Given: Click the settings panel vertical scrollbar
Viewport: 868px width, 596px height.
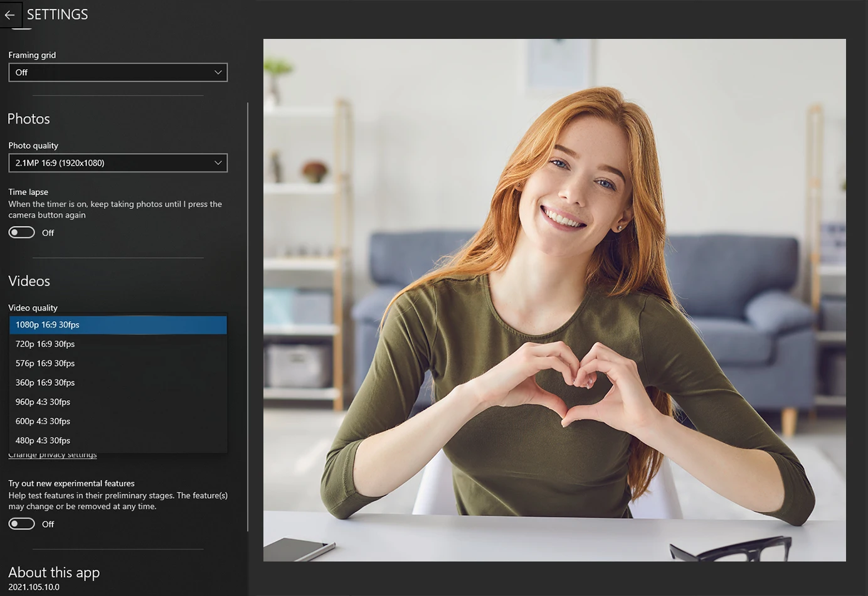Looking at the screenshot, I should (248, 317).
